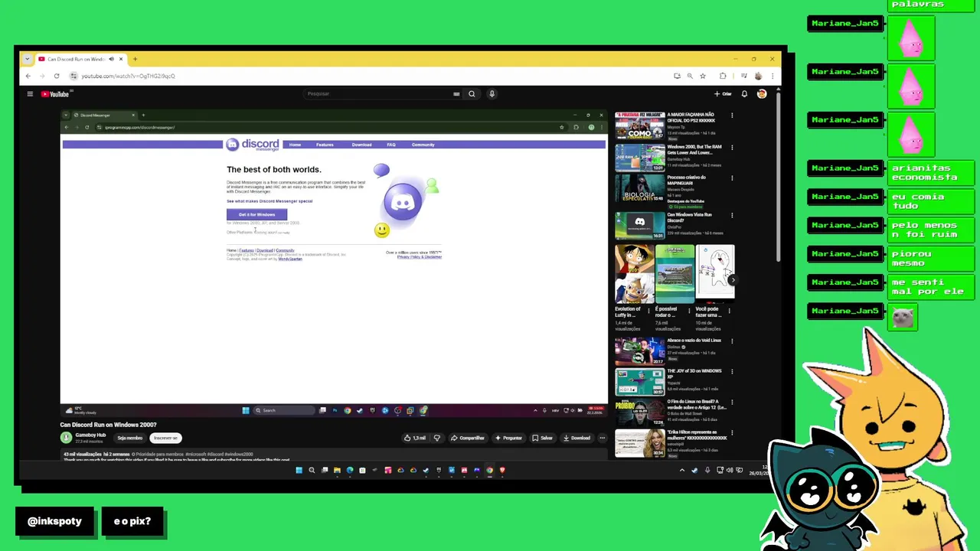Click the Community nav item in video
This screenshot has width=980, height=551.
tap(423, 145)
